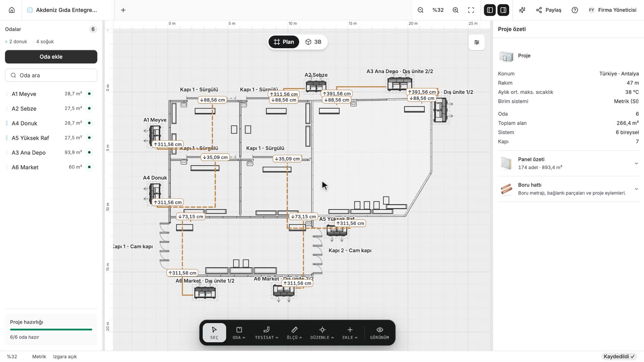The image size is (644, 362).
Task: Enter fullscreen with the expand icon
Action: pyautogui.click(x=471, y=10)
